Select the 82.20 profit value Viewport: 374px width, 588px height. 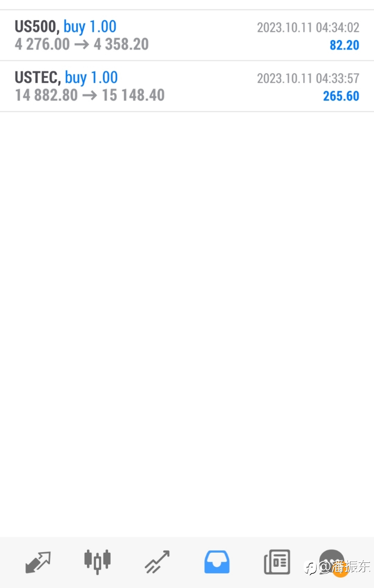pos(344,45)
